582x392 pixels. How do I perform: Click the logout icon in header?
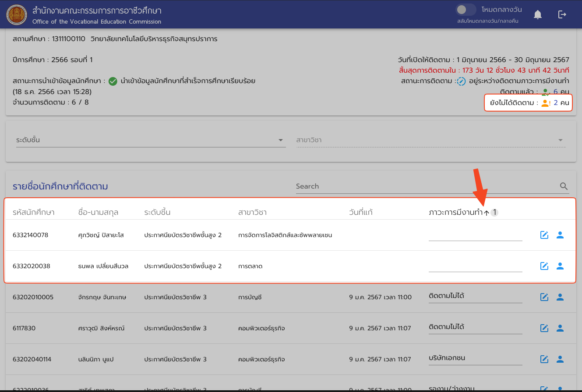562,14
